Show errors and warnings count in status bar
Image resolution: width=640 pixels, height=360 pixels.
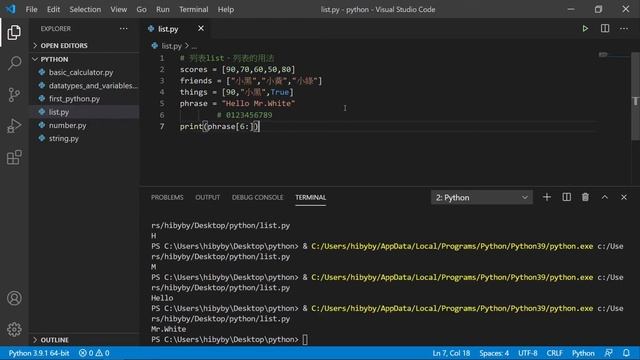[x=94, y=353]
